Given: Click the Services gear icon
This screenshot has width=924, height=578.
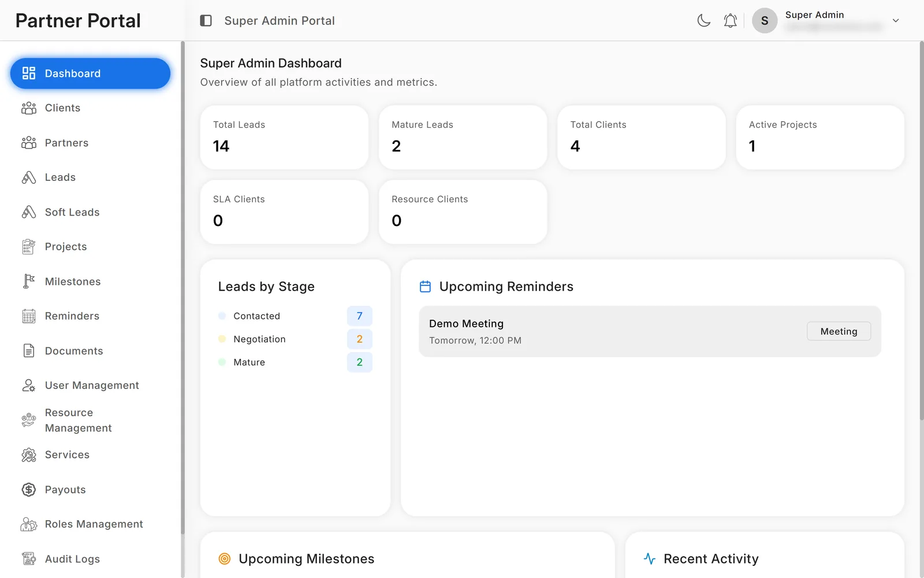Looking at the screenshot, I should pos(29,455).
